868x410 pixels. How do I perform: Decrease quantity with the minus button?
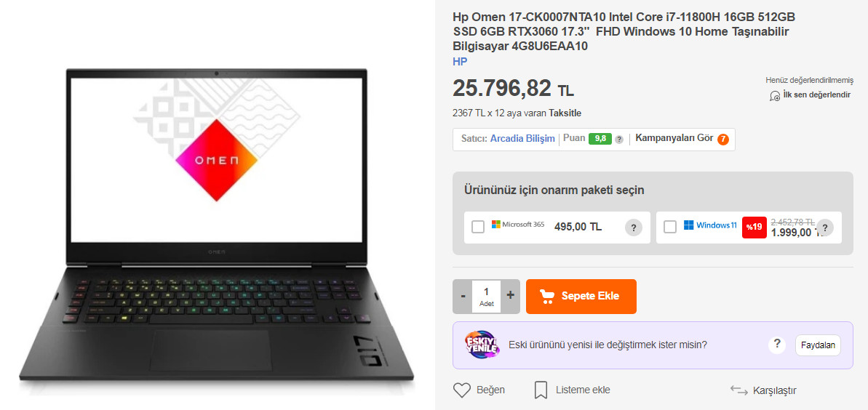[x=463, y=296]
